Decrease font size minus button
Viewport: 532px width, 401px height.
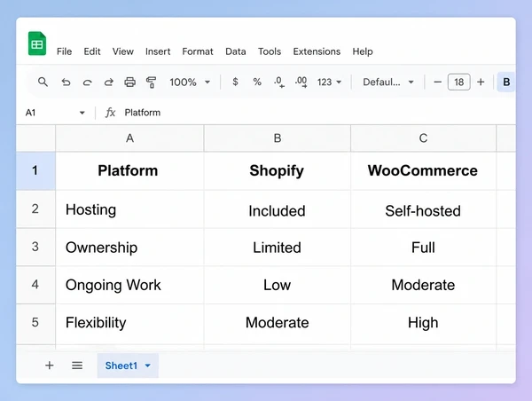[x=438, y=82]
